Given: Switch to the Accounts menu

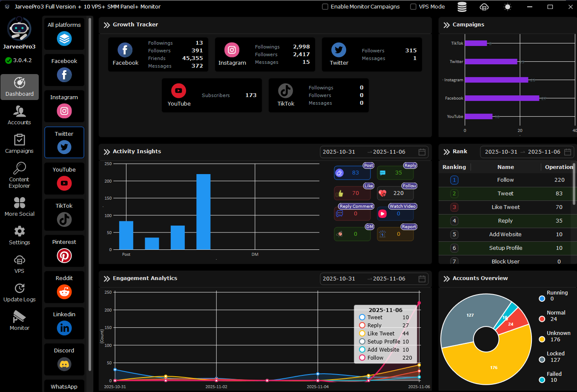Looking at the screenshot, I should [x=20, y=115].
